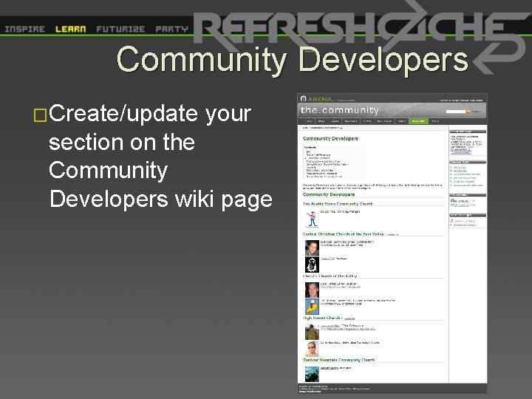Viewport: 532px width, 399px height.
Task: Select the PARTY header item
Action: (171, 29)
